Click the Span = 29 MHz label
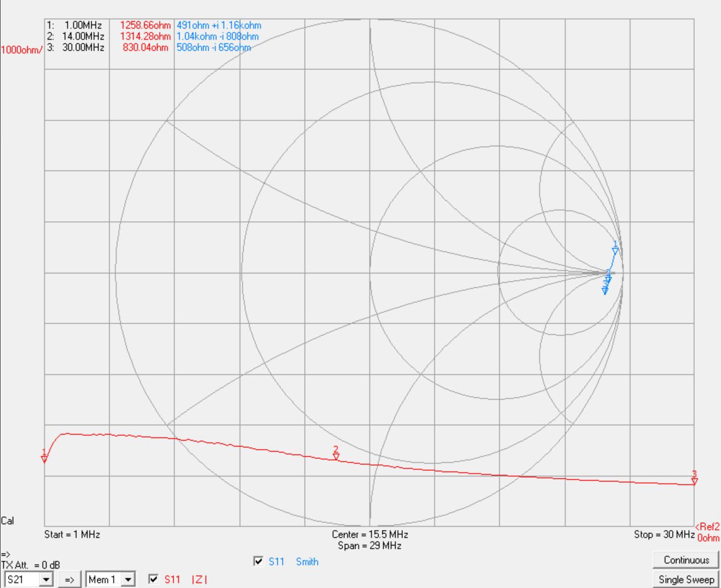The image size is (721, 588). 370,546
